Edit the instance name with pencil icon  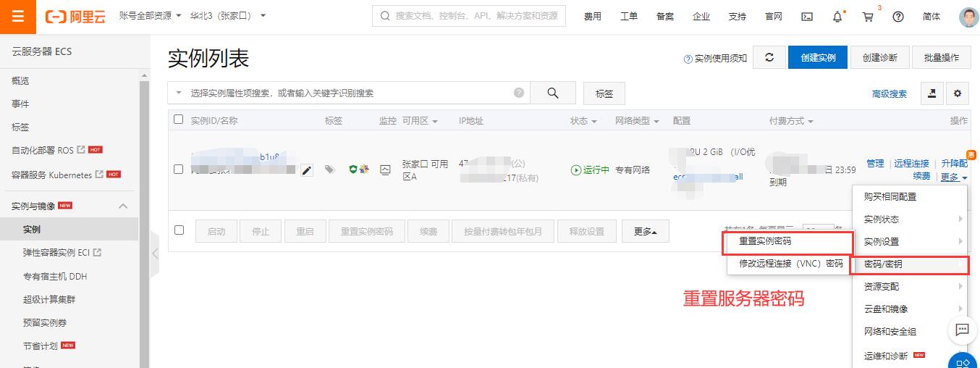(307, 170)
